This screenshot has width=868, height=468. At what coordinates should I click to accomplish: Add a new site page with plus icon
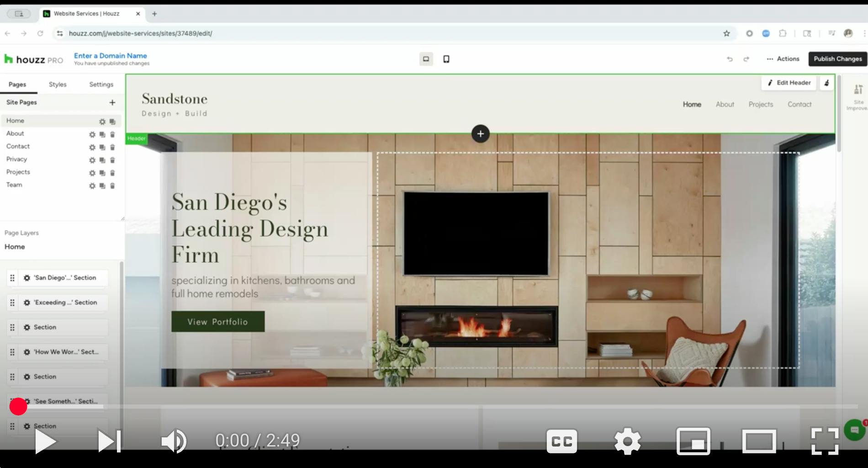click(112, 102)
